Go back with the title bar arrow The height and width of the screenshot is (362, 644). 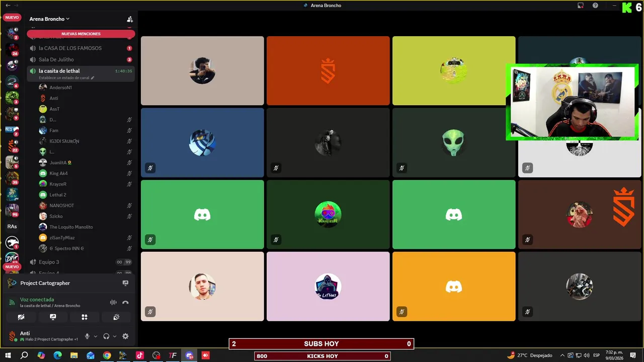tap(8, 6)
